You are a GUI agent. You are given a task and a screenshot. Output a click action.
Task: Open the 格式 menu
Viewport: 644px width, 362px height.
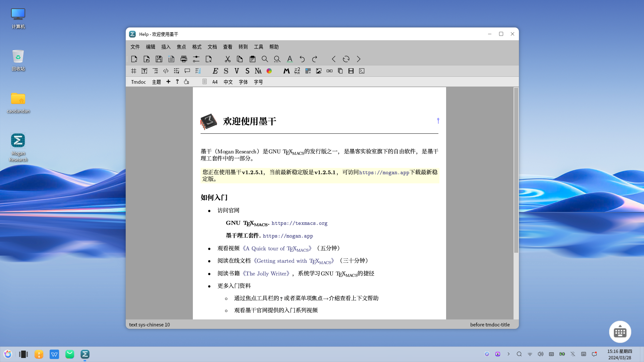197,47
